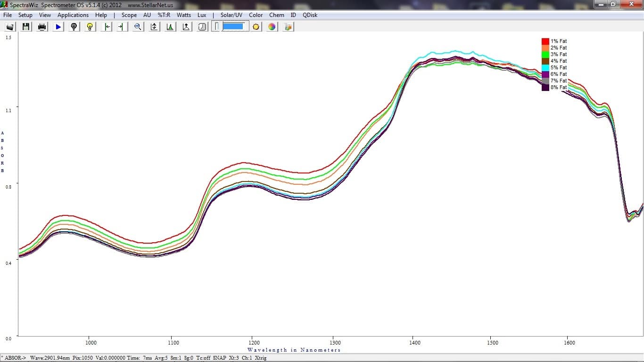Click the yellow sun icon in toolbar

point(256,27)
